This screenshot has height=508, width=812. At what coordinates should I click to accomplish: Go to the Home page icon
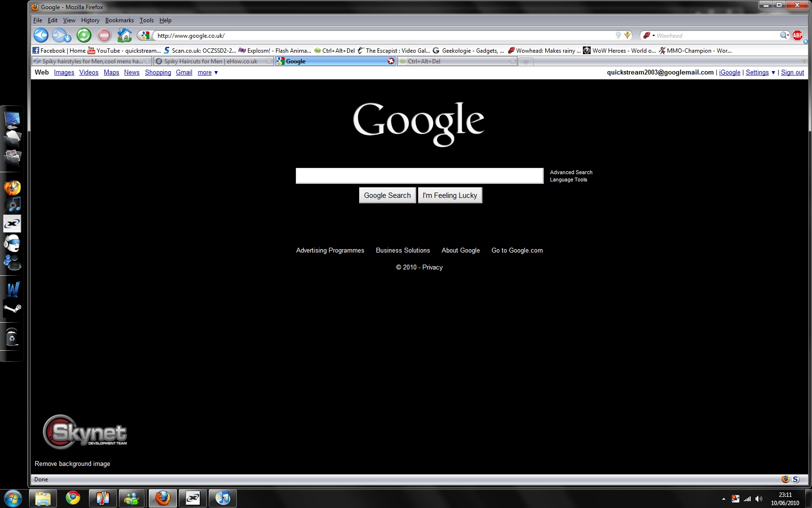coord(124,35)
